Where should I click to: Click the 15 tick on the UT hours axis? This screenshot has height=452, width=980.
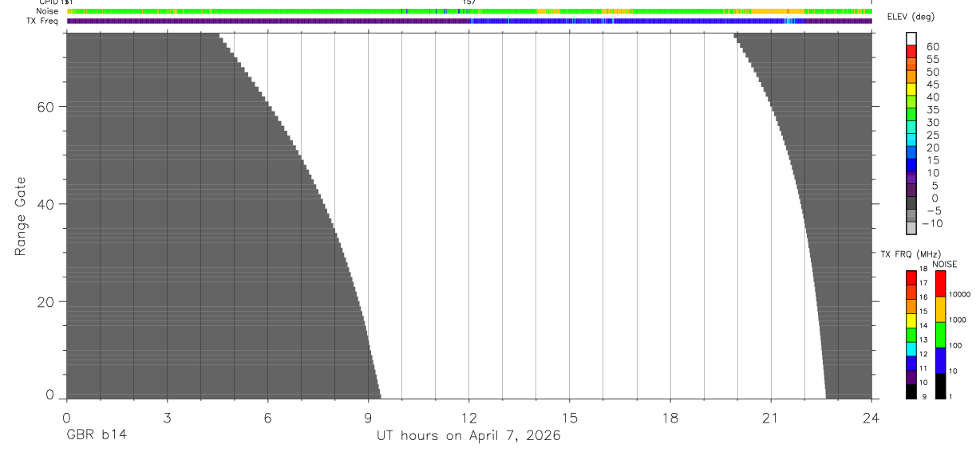tap(569, 417)
